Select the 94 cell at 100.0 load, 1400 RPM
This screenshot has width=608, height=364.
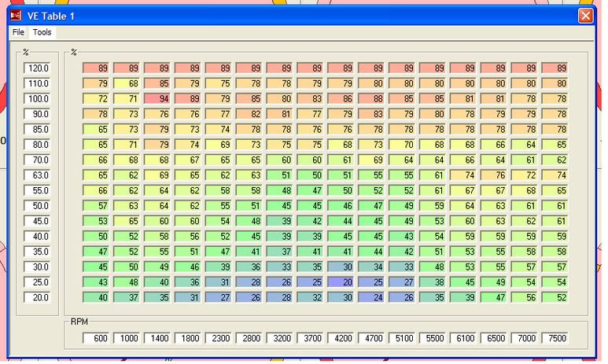[x=157, y=99]
